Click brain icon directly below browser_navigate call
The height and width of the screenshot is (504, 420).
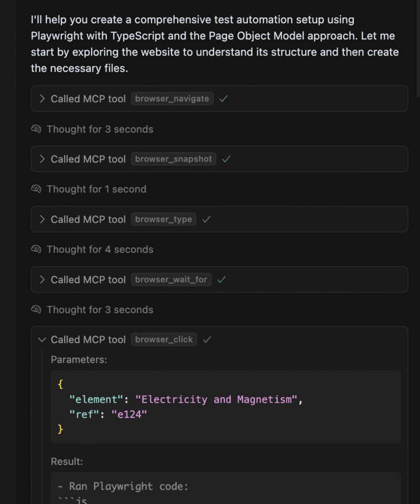point(36,129)
